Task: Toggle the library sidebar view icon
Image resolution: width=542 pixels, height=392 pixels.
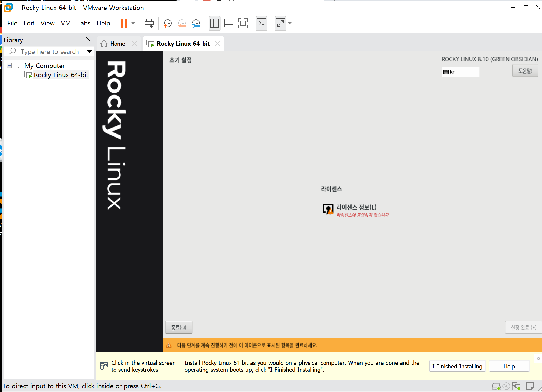Action: pyautogui.click(x=214, y=23)
